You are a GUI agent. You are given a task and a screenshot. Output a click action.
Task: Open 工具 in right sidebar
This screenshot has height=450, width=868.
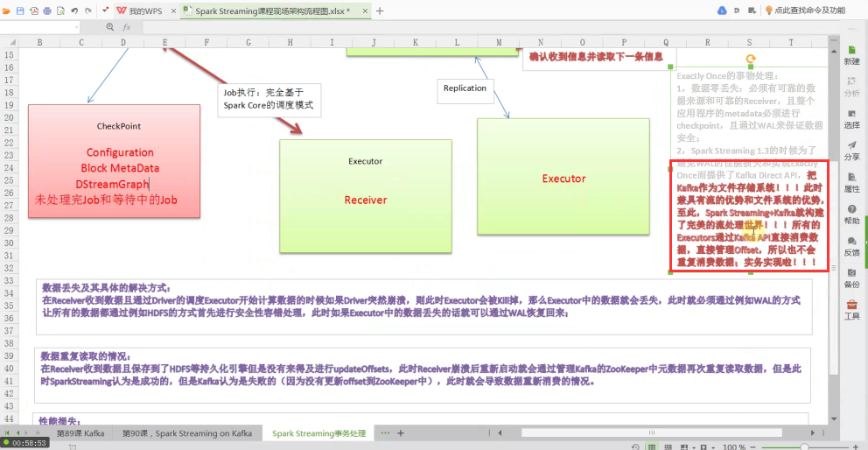pos(852,310)
